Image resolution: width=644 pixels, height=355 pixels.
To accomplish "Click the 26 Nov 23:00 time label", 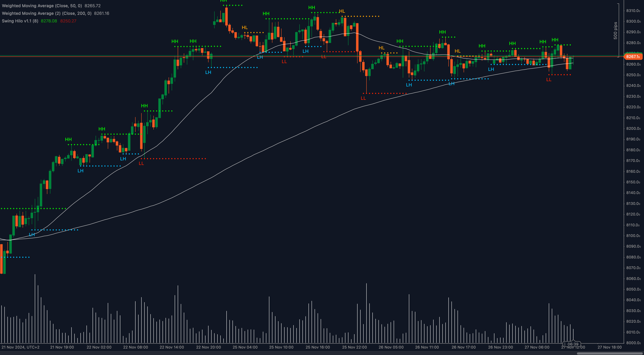I will pos(500,347).
